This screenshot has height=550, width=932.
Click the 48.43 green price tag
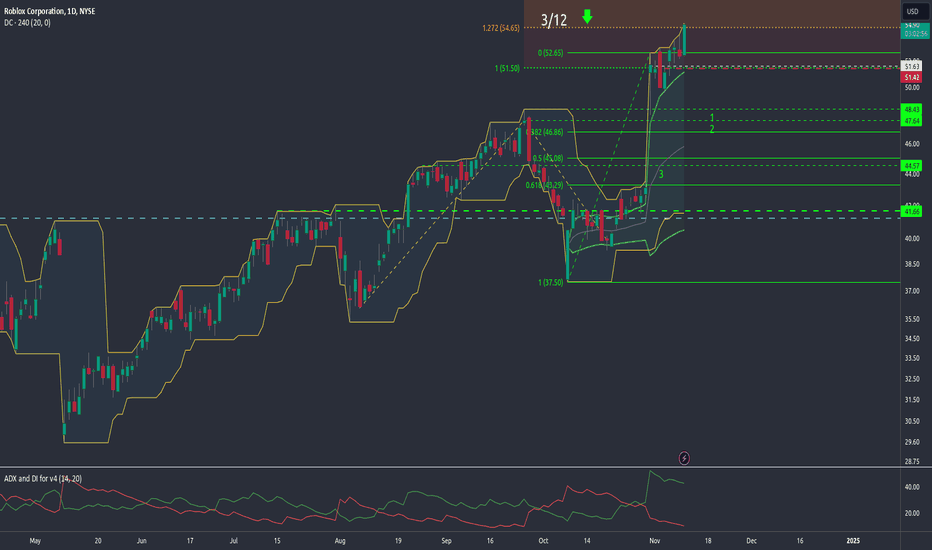click(912, 109)
